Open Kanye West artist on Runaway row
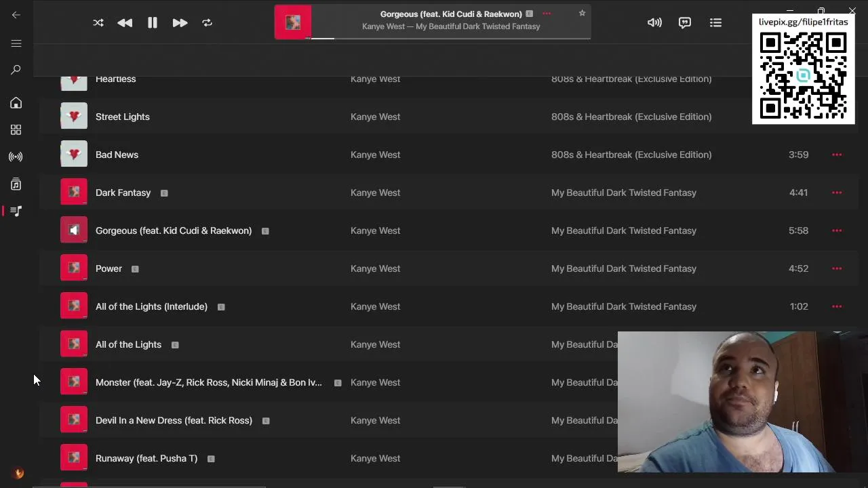868x488 pixels. point(375,458)
